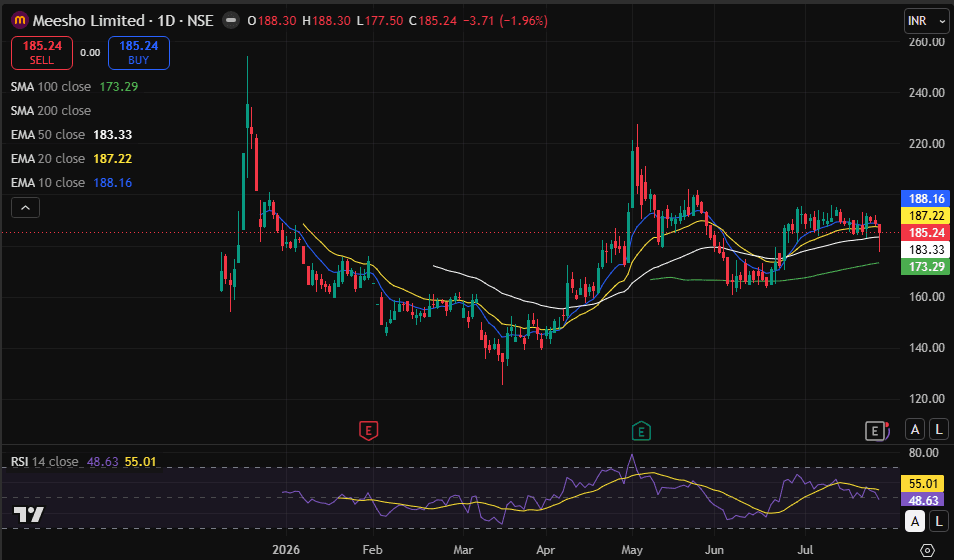The height and width of the screenshot is (560, 954).
Task: Toggle auto scale A on RSI pane
Action: click(x=915, y=521)
